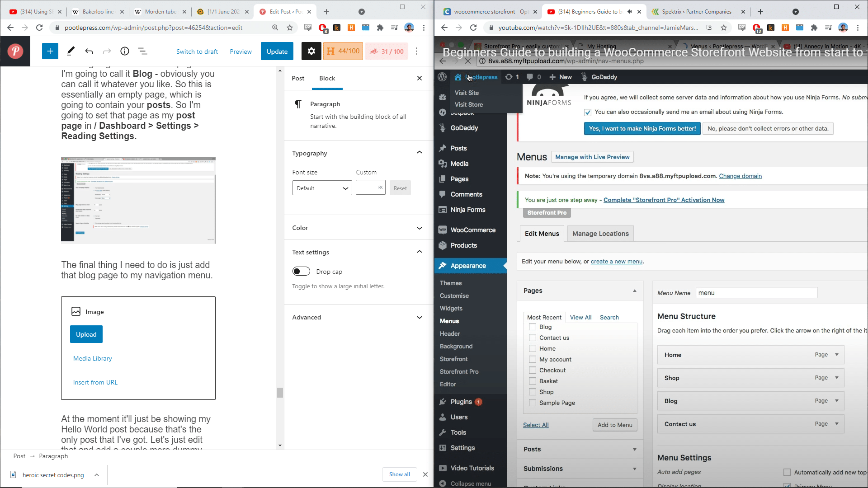Image resolution: width=868 pixels, height=488 pixels.
Task: Select the pencil edit tool
Action: pyautogui.click(x=71, y=52)
